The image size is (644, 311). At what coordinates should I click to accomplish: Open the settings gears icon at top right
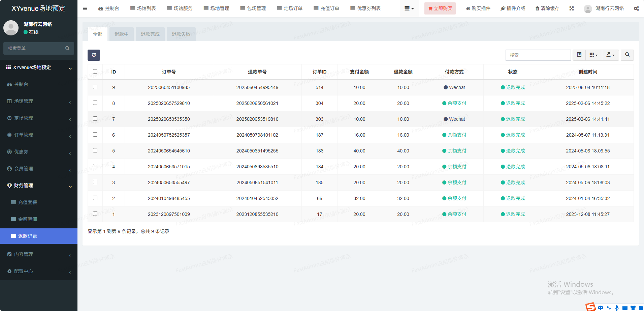(636, 8)
